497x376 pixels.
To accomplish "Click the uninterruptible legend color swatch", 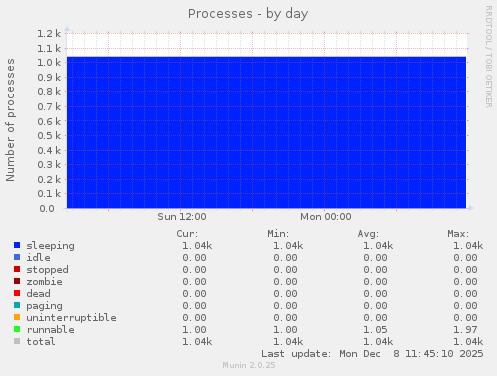I will 17,317.
